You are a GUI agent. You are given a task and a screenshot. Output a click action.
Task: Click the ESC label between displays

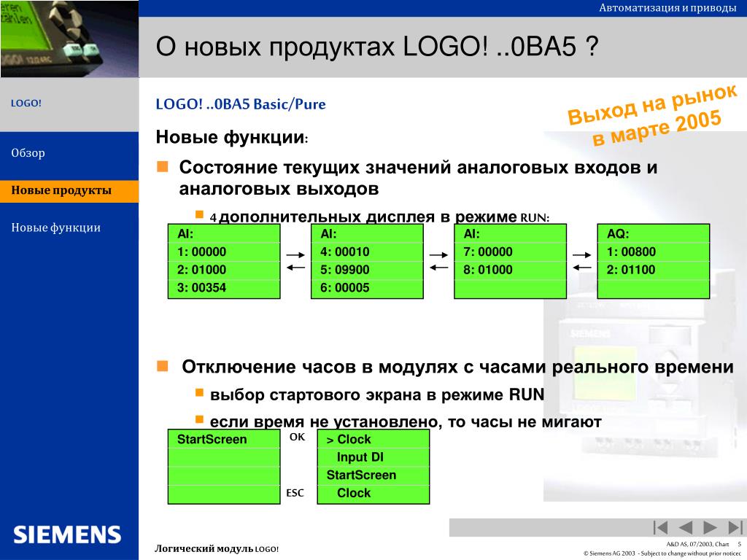click(x=295, y=493)
